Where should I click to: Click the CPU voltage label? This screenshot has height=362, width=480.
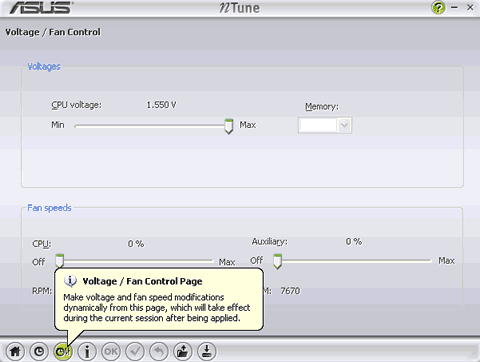coord(77,105)
